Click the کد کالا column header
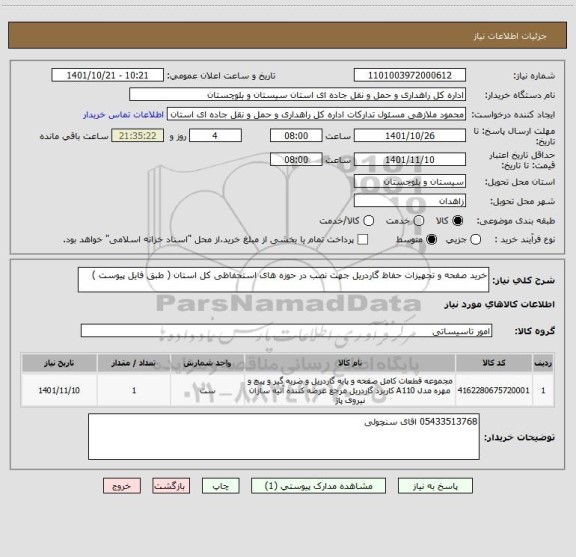 [x=494, y=363]
